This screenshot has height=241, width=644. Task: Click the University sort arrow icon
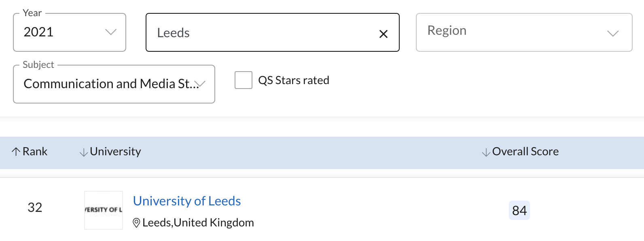pos(84,152)
